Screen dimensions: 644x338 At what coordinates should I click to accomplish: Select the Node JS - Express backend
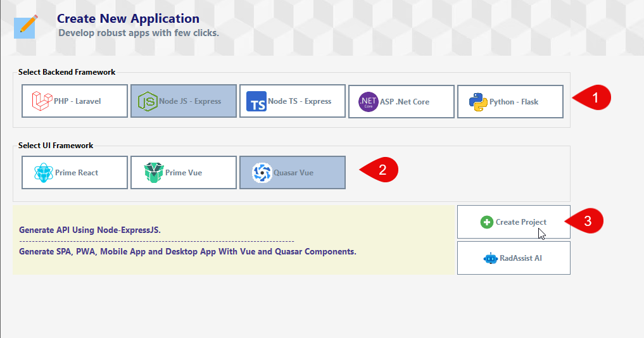[x=184, y=101]
